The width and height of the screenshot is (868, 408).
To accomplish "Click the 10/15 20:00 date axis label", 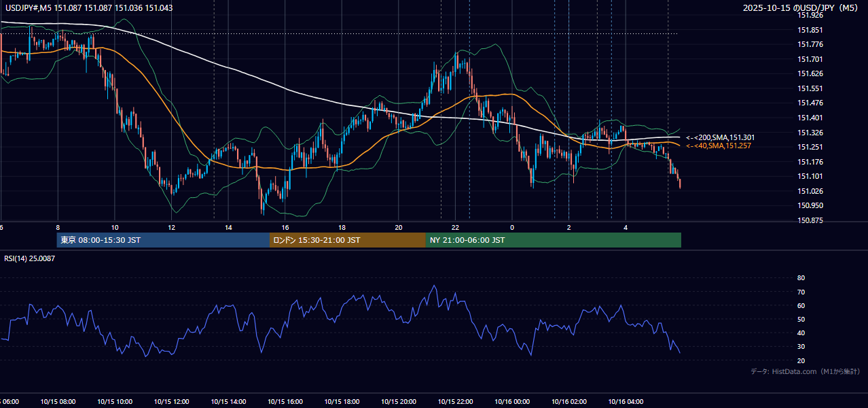I will click(x=398, y=402).
